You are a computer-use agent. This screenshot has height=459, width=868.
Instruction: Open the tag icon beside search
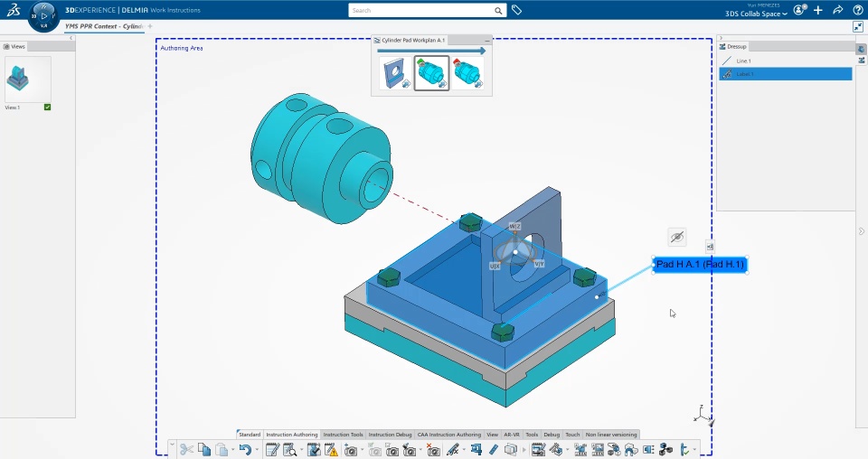pos(516,10)
